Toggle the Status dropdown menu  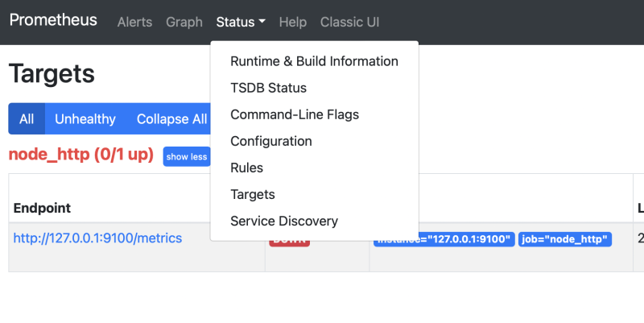point(241,22)
